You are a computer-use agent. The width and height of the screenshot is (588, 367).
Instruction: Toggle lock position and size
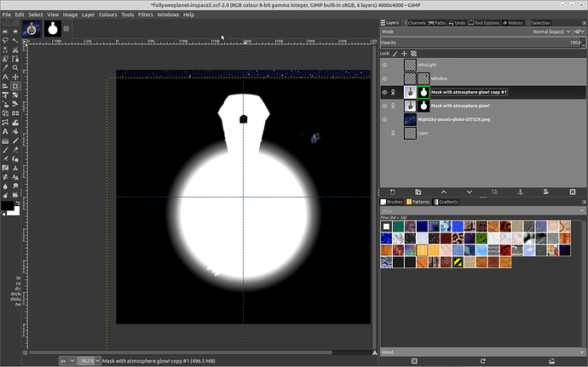click(404, 54)
